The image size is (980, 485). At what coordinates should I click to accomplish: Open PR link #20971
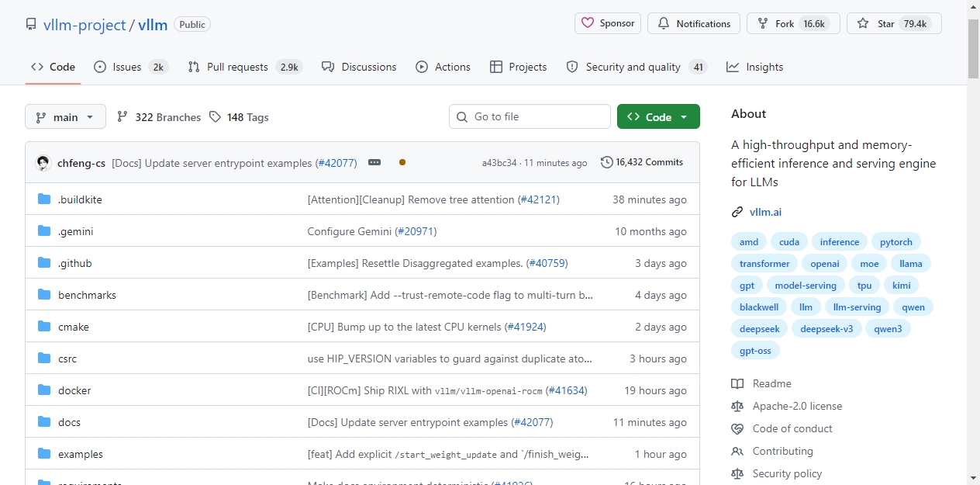pos(416,231)
